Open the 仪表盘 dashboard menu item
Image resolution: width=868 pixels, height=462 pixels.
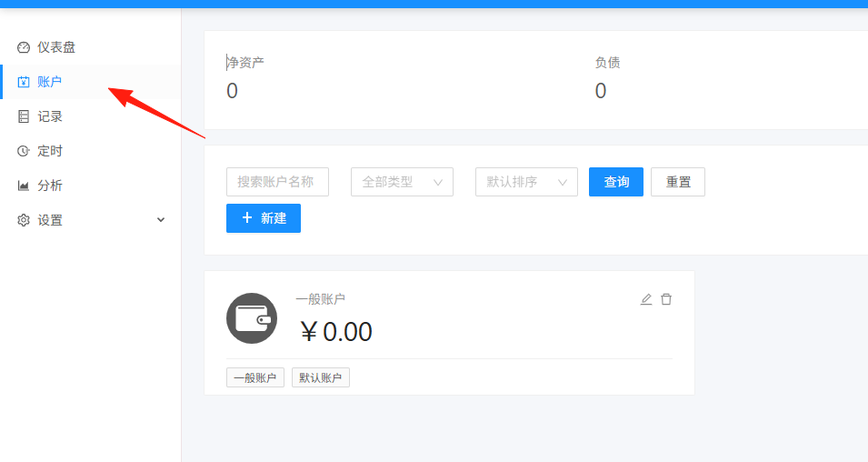[90, 47]
